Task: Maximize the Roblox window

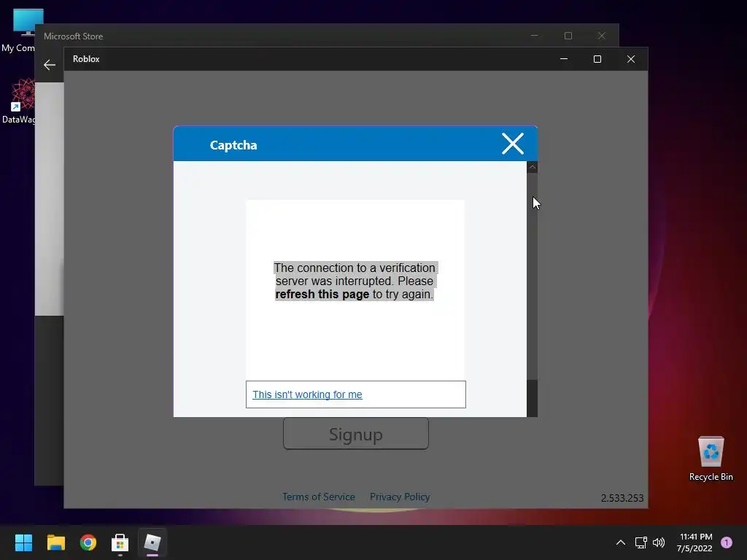Action: coord(597,59)
